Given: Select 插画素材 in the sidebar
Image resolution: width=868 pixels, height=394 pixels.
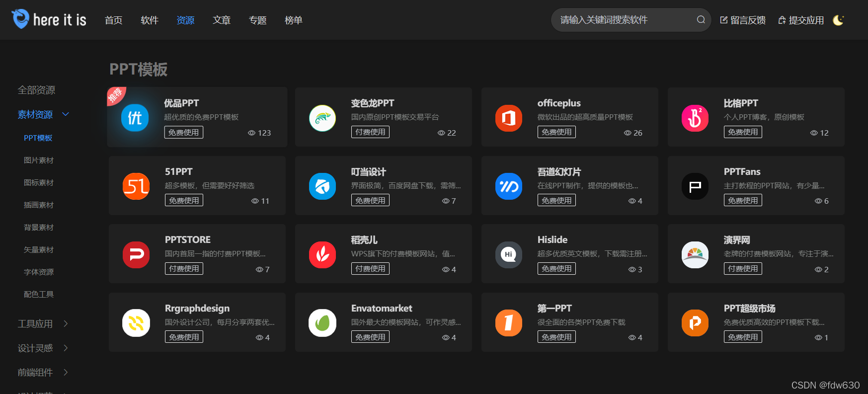Looking at the screenshot, I should [39, 205].
